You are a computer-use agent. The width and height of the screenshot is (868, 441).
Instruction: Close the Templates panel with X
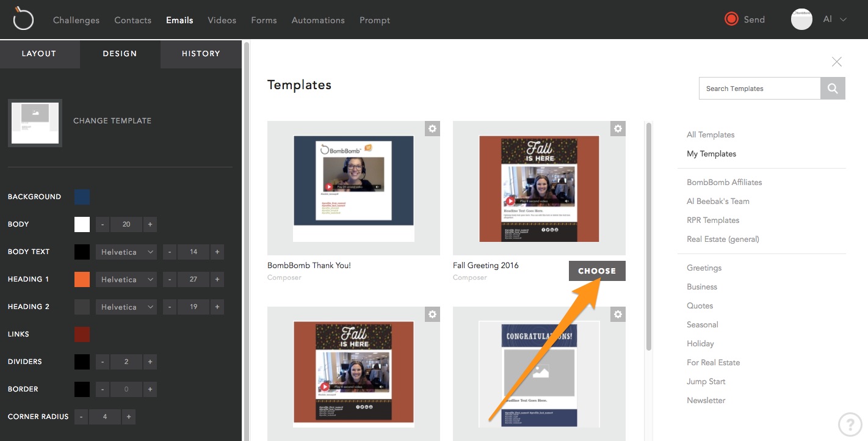tap(836, 62)
